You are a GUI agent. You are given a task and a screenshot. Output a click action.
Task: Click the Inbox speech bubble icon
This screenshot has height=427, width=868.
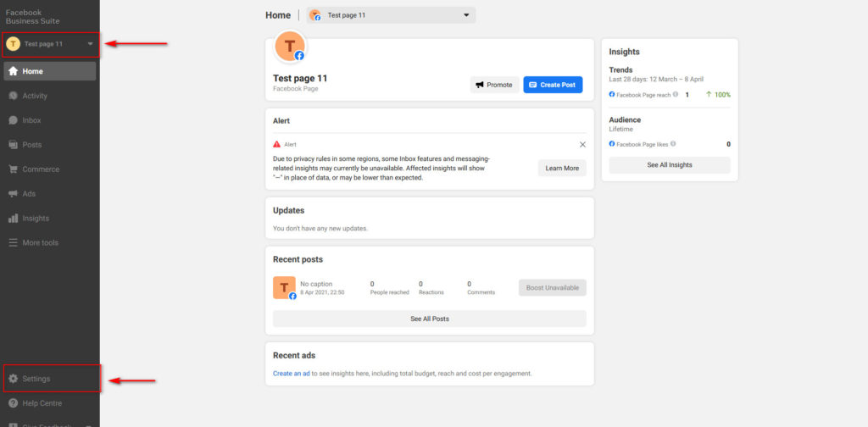coord(13,120)
